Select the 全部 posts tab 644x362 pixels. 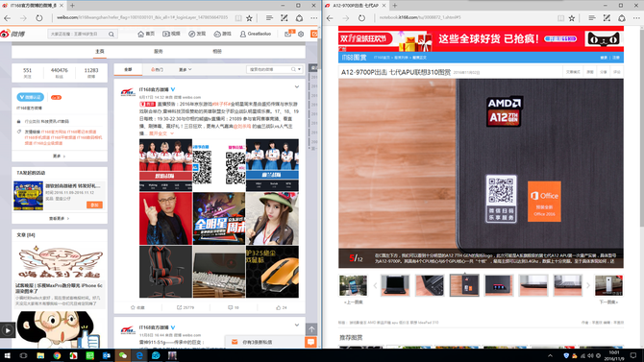pos(128,70)
